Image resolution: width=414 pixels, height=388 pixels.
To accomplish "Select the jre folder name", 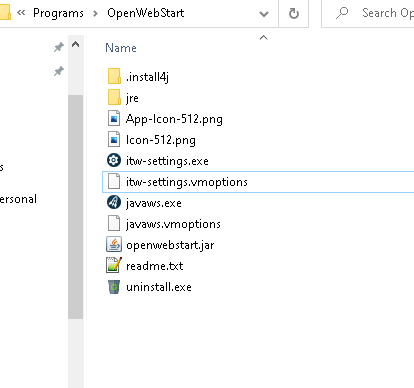I will tap(132, 98).
